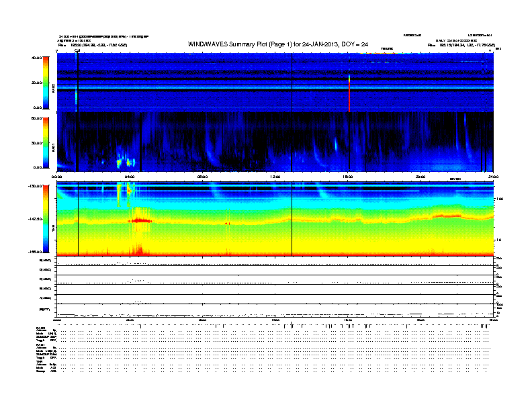
Task: Click the -142.50 label on TNR color scale
Action: click(x=36, y=219)
